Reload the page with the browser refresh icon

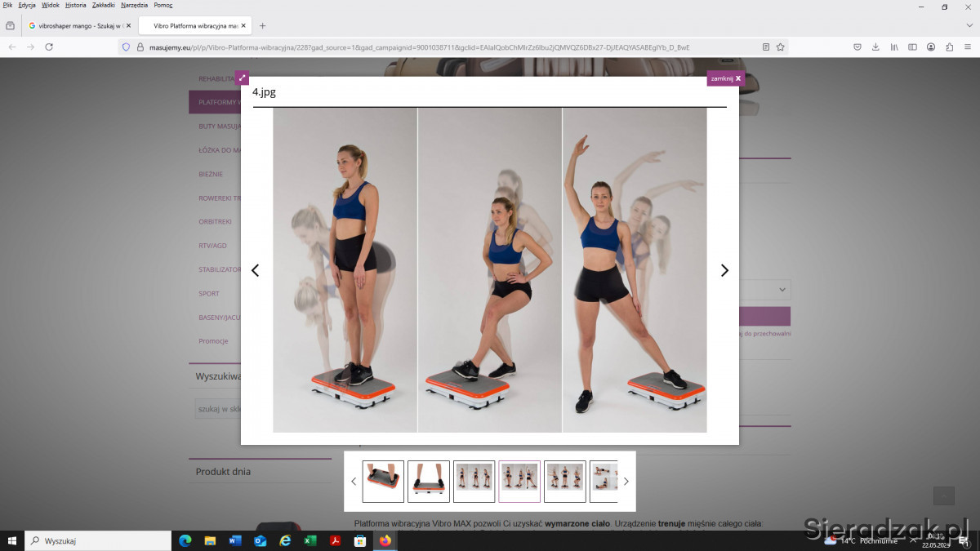pos(49,47)
